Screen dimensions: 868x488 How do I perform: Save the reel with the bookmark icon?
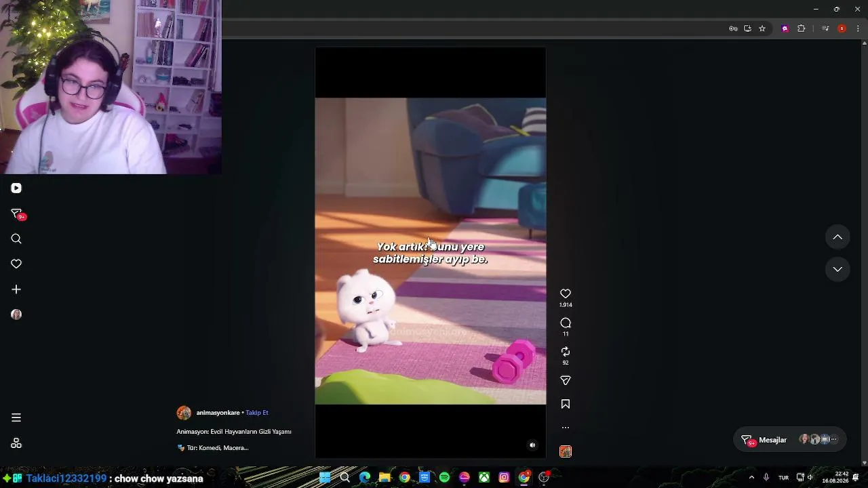click(566, 404)
